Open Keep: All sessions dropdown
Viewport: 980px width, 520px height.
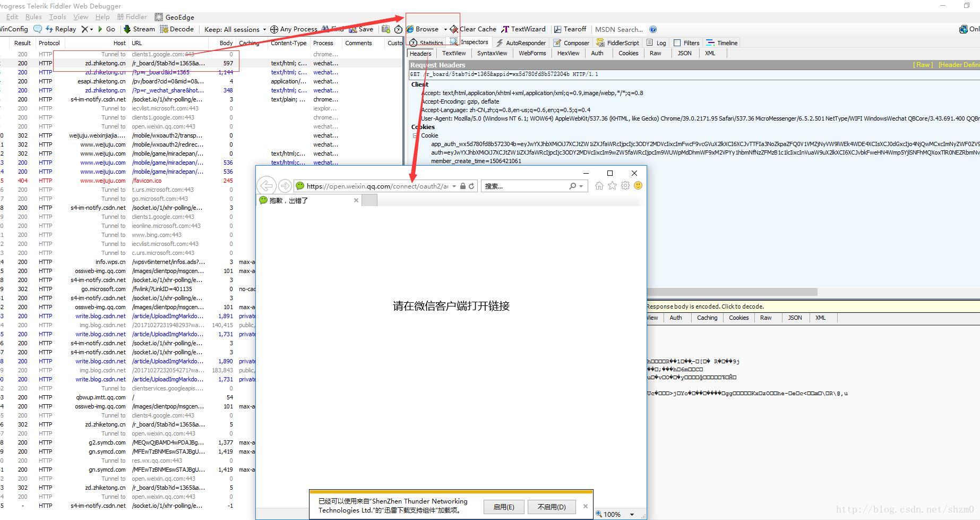click(x=235, y=29)
